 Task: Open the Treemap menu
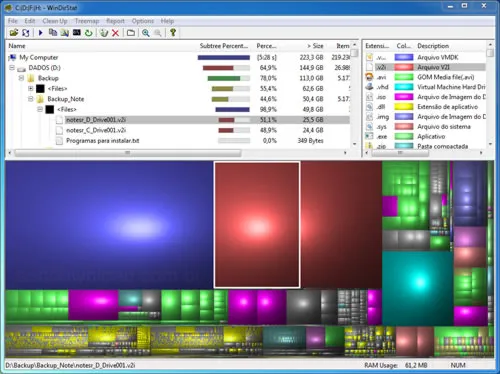point(87,21)
